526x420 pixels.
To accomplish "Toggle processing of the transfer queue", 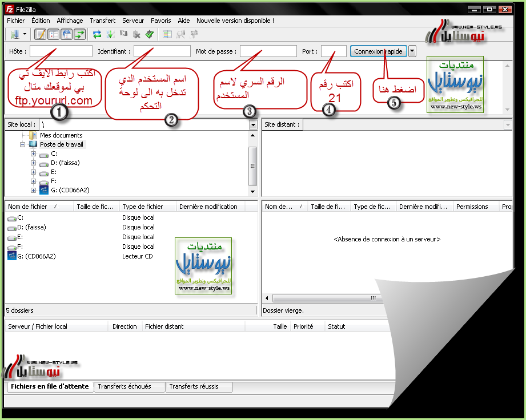I will (110, 34).
